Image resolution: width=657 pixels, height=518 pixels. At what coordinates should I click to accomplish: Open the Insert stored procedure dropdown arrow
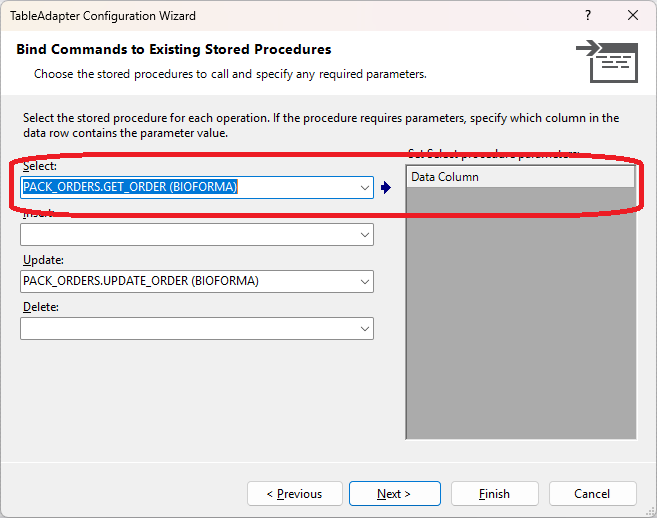363,234
